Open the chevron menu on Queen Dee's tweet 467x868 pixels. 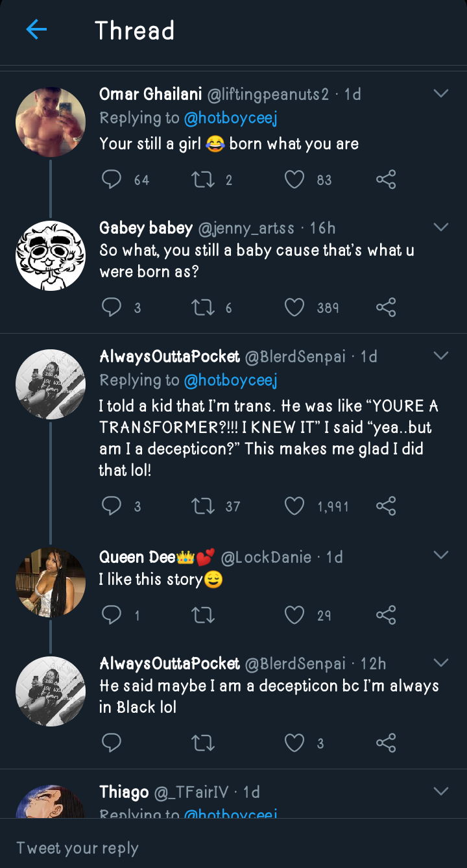(441, 556)
